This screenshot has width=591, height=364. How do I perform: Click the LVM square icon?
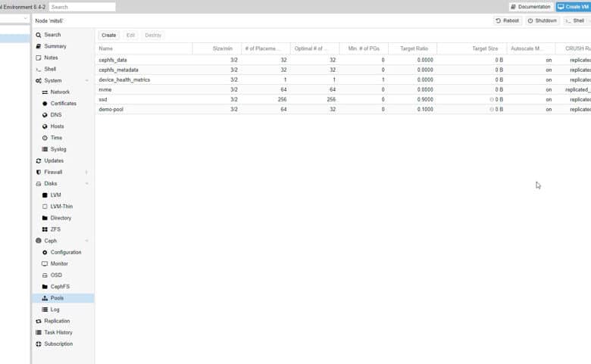45,195
